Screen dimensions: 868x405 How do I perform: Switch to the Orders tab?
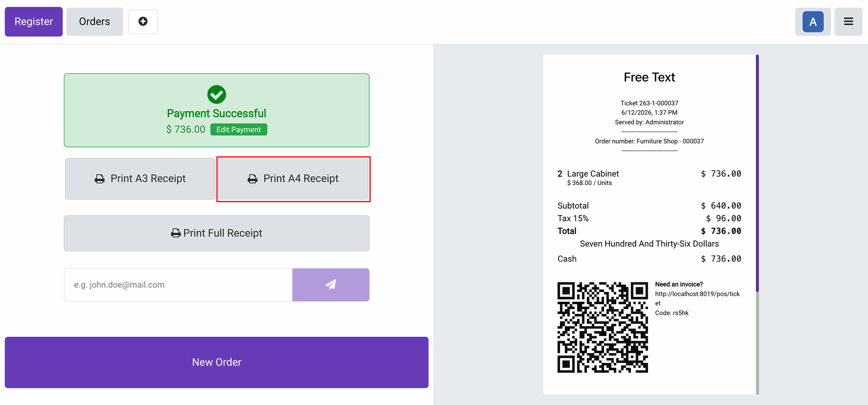(x=94, y=22)
